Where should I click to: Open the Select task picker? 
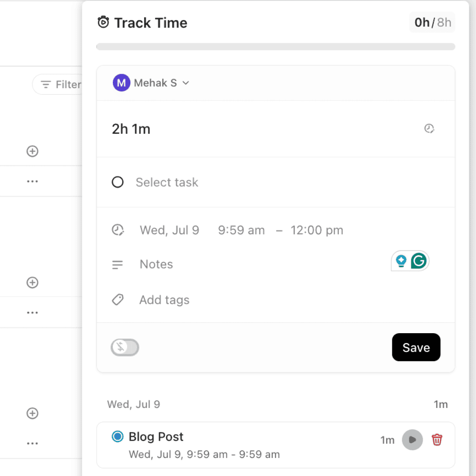tap(167, 182)
